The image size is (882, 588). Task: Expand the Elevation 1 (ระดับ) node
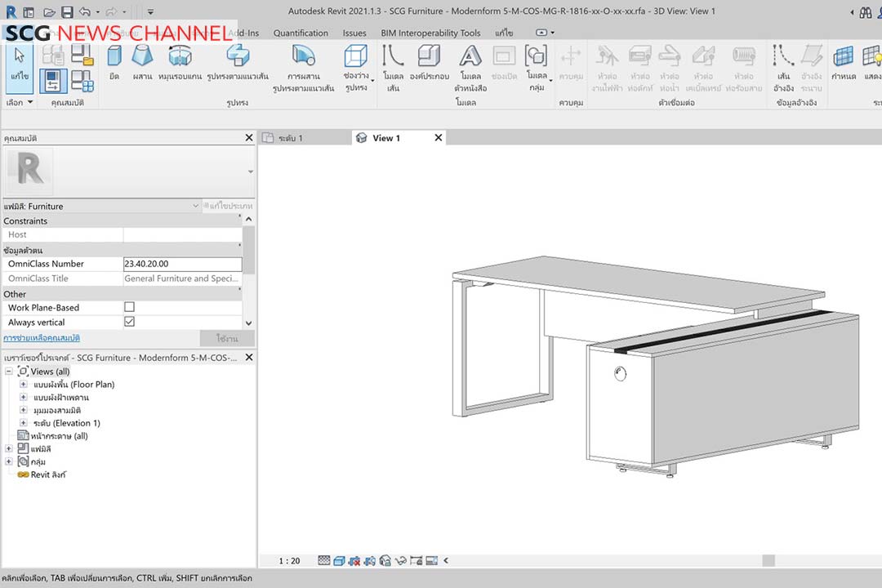click(x=24, y=423)
